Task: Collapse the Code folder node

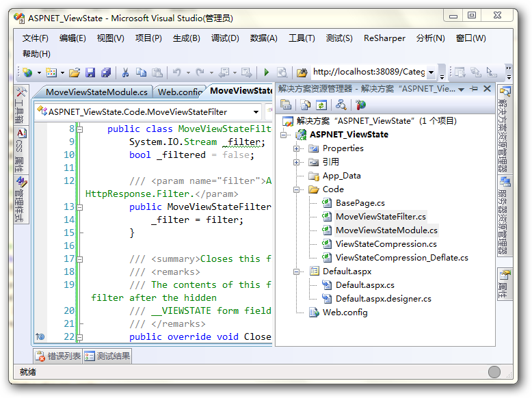Action: click(297, 189)
